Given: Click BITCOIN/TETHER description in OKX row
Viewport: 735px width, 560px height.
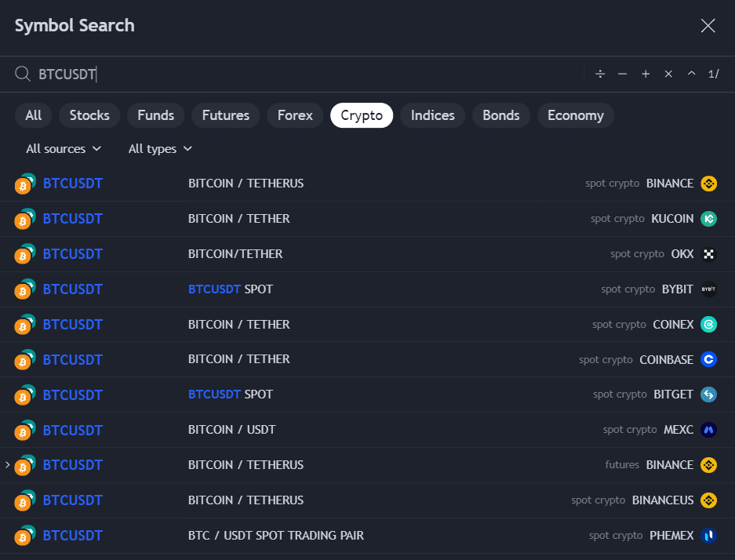Looking at the screenshot, I should tap(235, 254).
